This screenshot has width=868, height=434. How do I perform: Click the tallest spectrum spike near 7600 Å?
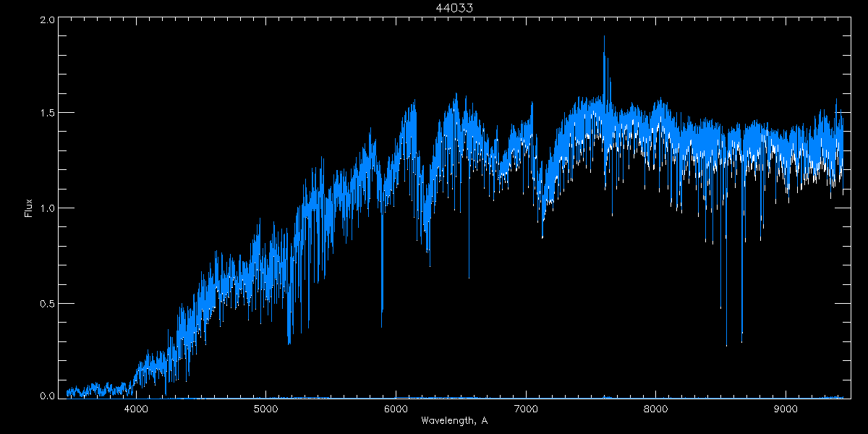604,36
